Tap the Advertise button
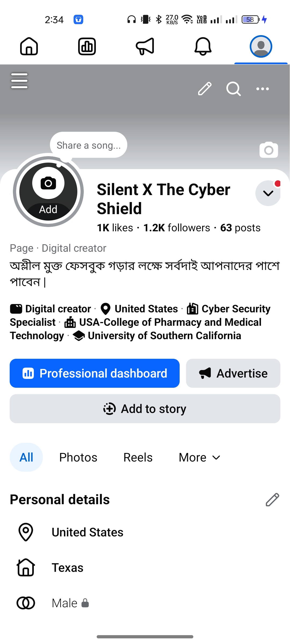 233,373
